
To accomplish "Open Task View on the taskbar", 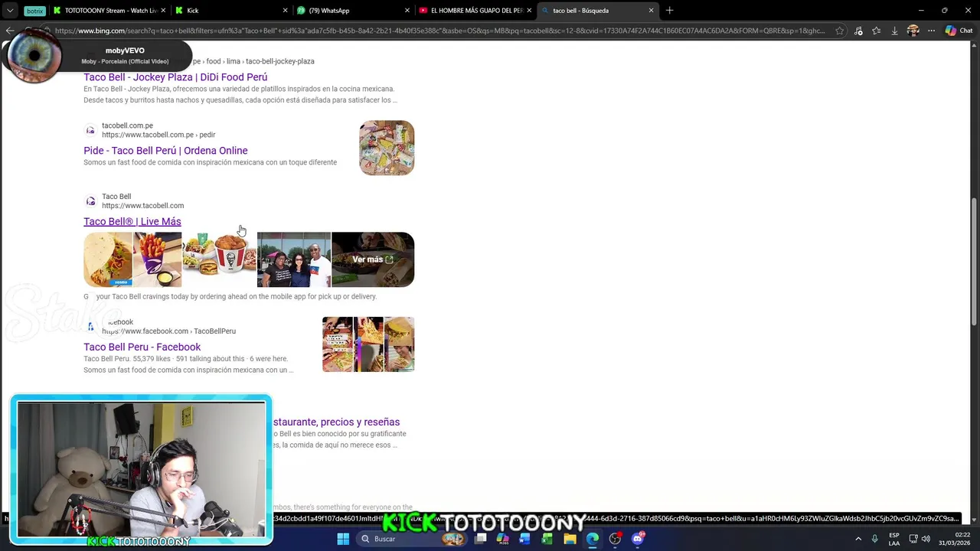I will click(480, 539).
